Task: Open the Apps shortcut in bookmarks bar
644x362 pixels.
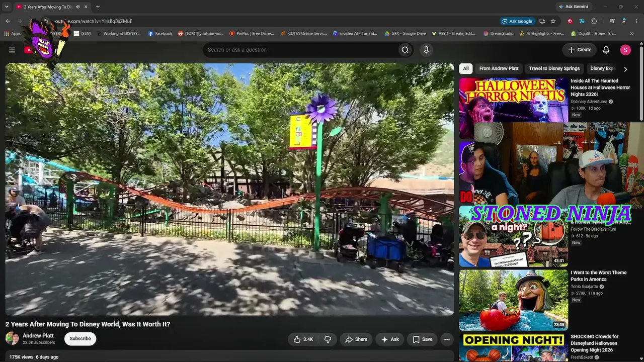Action: tap(13, 34)
